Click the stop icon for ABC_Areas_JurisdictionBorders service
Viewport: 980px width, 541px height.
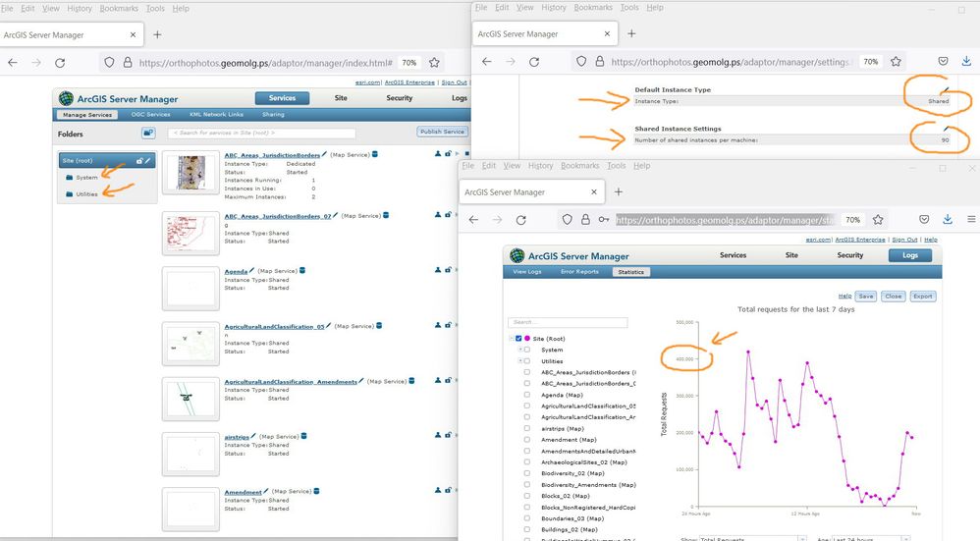tap(466, 154)
